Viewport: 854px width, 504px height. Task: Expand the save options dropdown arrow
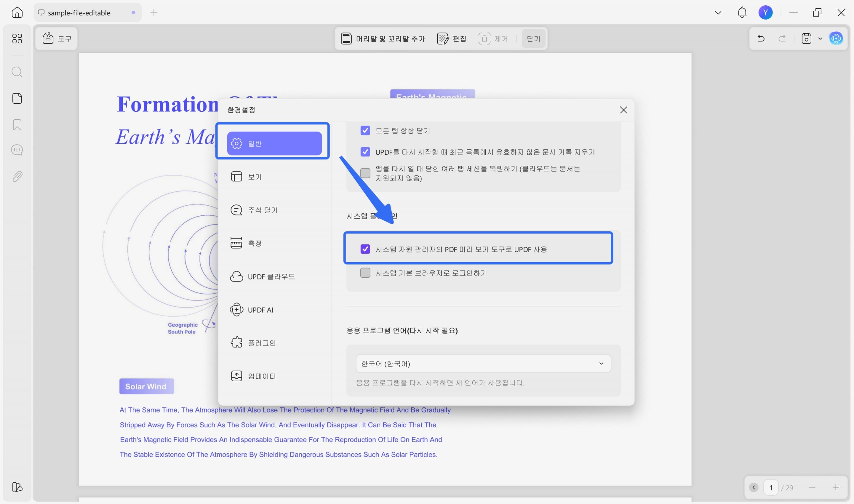coord(820,38)
